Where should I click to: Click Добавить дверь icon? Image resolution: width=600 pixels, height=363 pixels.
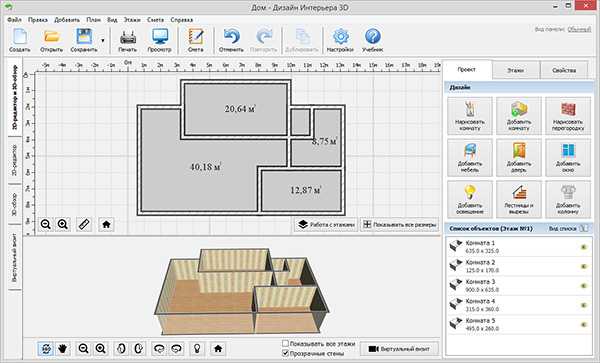point(518,158)
